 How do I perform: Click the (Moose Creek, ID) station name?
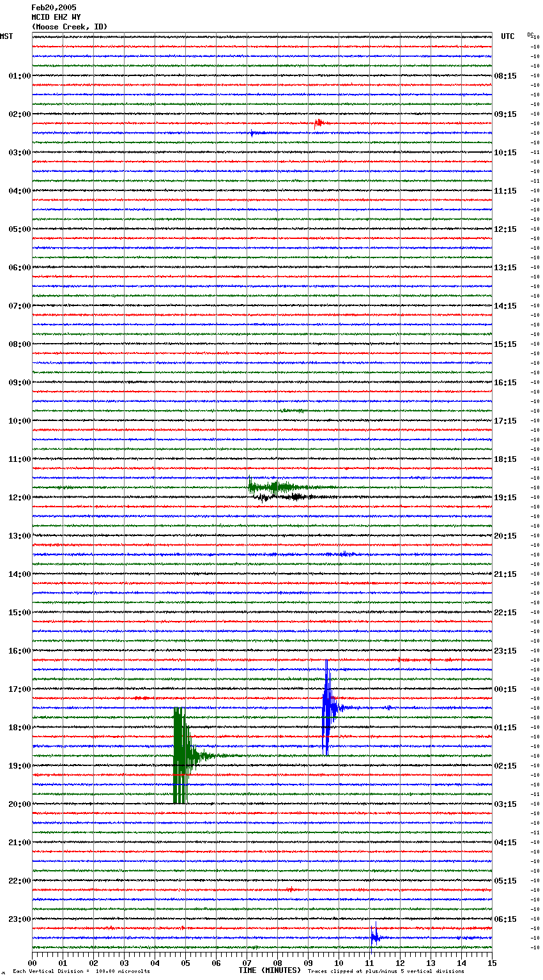70,27
